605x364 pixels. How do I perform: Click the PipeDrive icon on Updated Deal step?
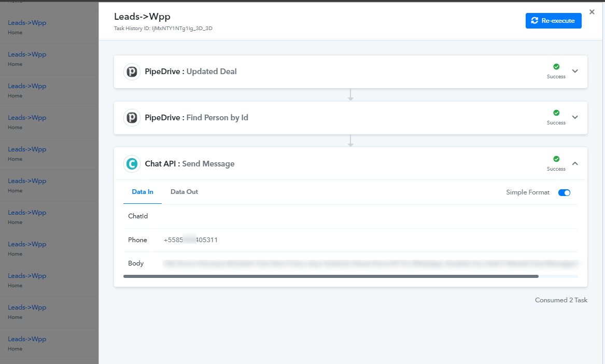pos(132,72)
